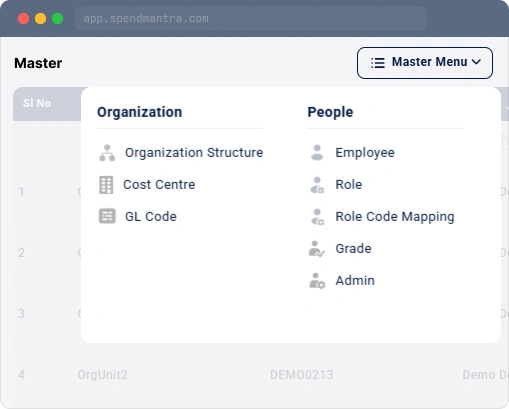Screen dimensions: 509x409
Task: Click the Master page heading
Action: tap(38, 63)
